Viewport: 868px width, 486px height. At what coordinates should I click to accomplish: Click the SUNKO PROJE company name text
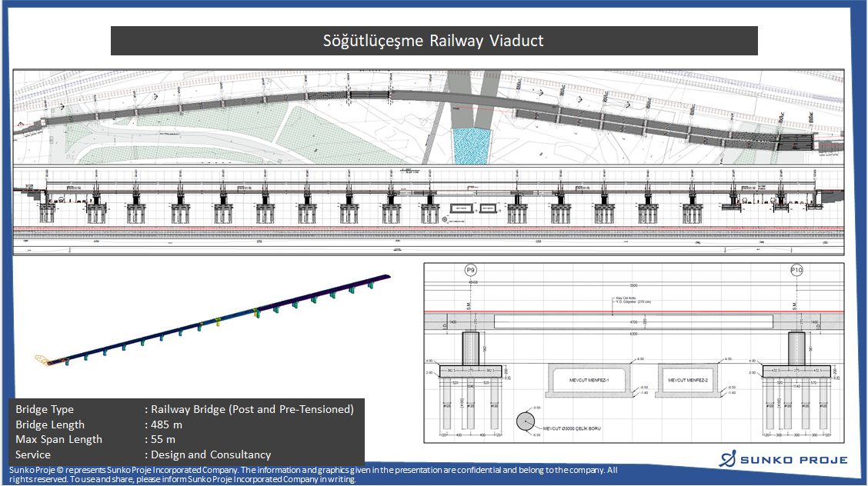point(795,461)
